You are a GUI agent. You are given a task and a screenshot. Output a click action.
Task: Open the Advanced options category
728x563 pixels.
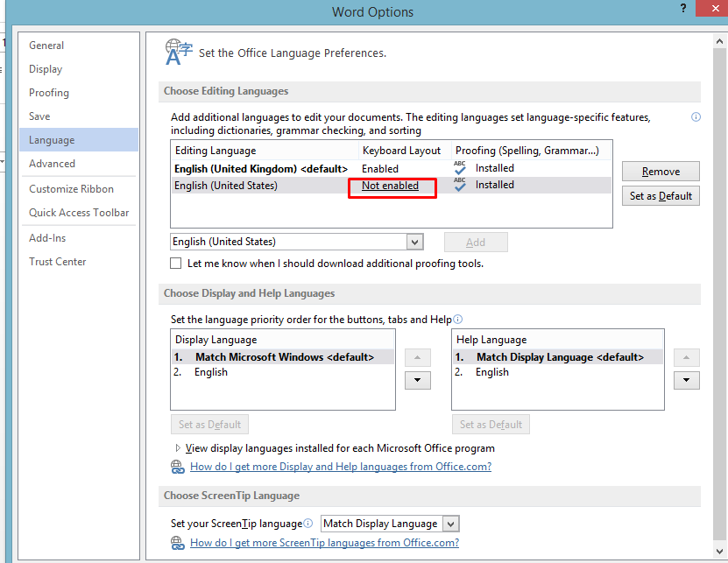click(x=79, y=164)
